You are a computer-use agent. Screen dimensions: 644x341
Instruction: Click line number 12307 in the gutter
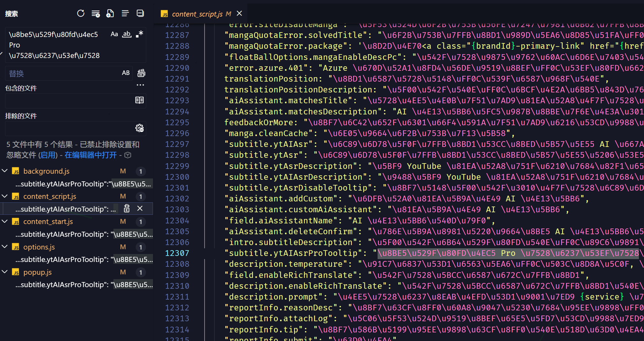point(177,253)
